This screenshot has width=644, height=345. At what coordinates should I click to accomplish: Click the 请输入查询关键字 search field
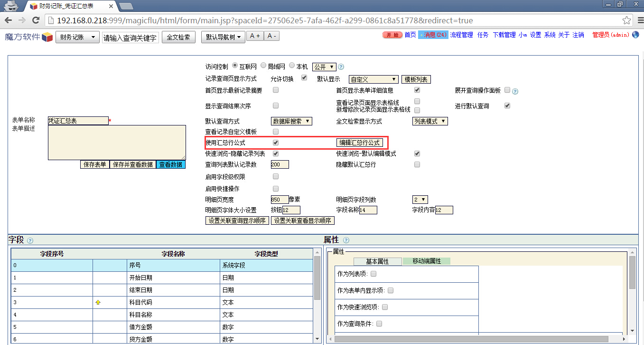coord(130,38)
